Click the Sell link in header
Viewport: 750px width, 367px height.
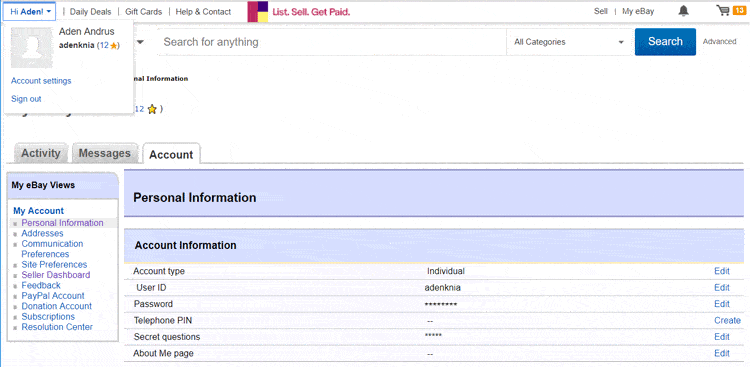601,11
